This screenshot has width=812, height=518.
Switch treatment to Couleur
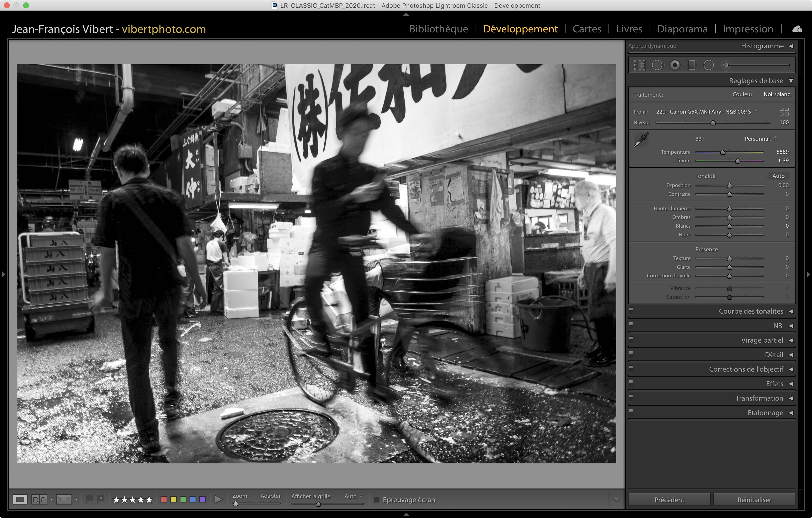[742, 94]
